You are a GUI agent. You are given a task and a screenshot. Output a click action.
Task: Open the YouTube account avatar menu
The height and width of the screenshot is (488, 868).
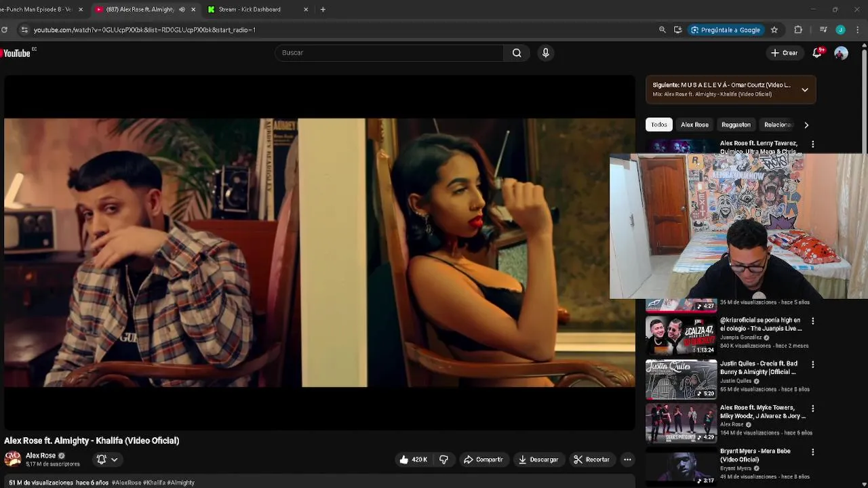(841, 53)
